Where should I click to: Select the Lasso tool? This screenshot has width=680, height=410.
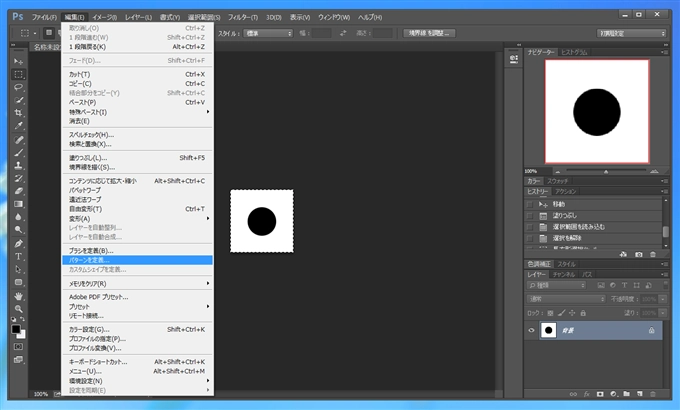coord(18,87)
